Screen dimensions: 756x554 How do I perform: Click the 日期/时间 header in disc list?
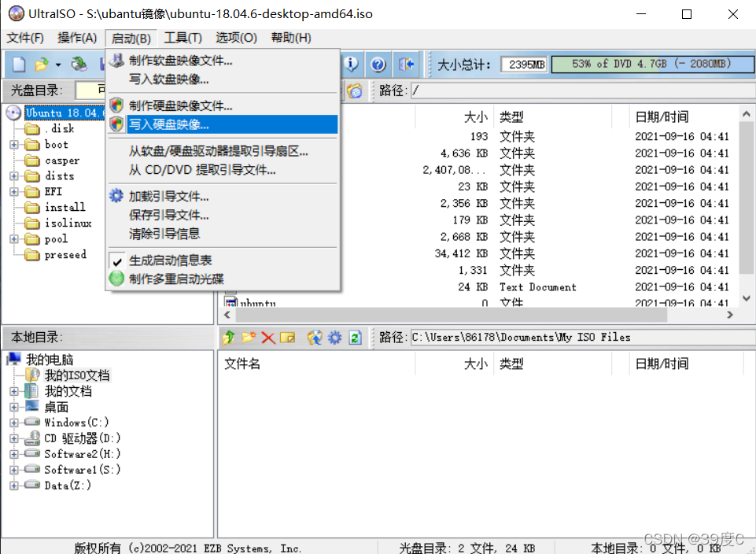683,116
